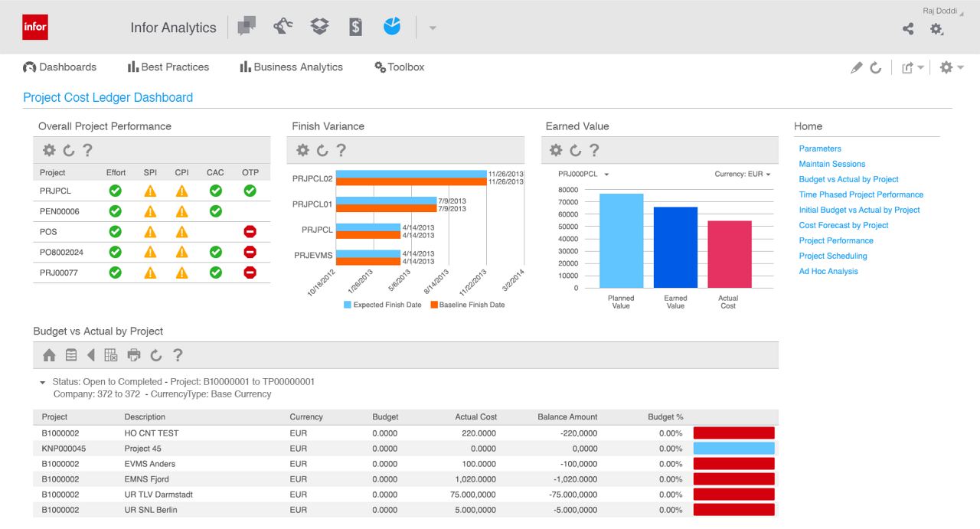The width and height of the screenshot is (980, 529).
Task: Go to the Dashboards menu
Action: 60,67
